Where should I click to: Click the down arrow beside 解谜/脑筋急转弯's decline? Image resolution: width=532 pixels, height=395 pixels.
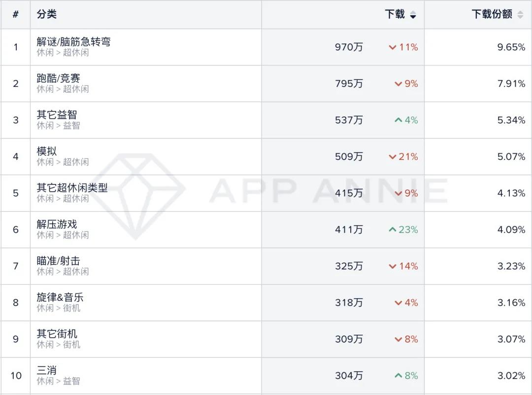393,47
